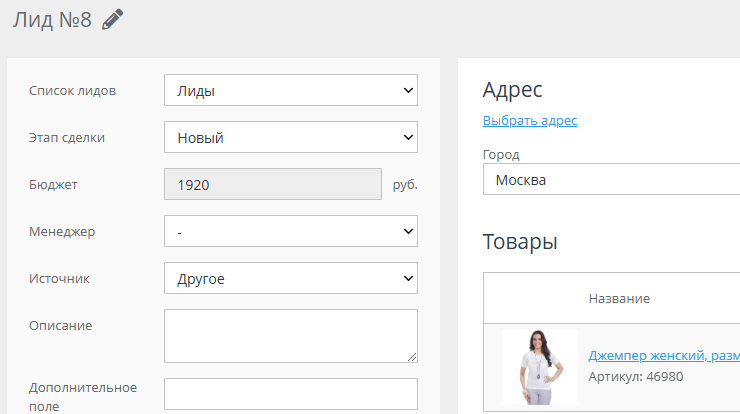The width and height of the screenshot is (740, 414).
Task: Click the Артикул: 46980 text
Action: point(635,376)
